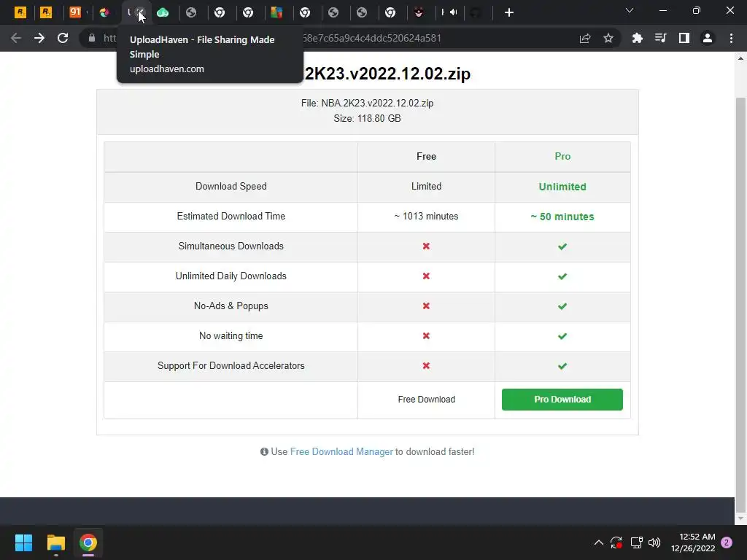747x560 pixels.
Task: Click the green check for Download Accelerators support
Action: (562, 366)
